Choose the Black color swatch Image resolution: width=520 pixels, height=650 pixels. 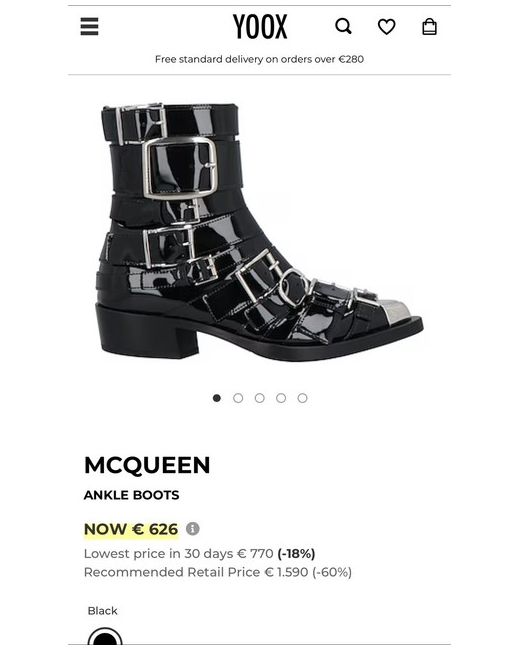pyautogui.click(x=105, y=636)
